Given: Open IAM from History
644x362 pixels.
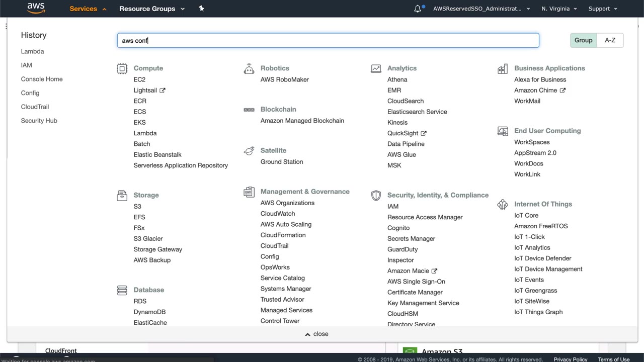Looking at the screenshot, I should click(26, 65).
